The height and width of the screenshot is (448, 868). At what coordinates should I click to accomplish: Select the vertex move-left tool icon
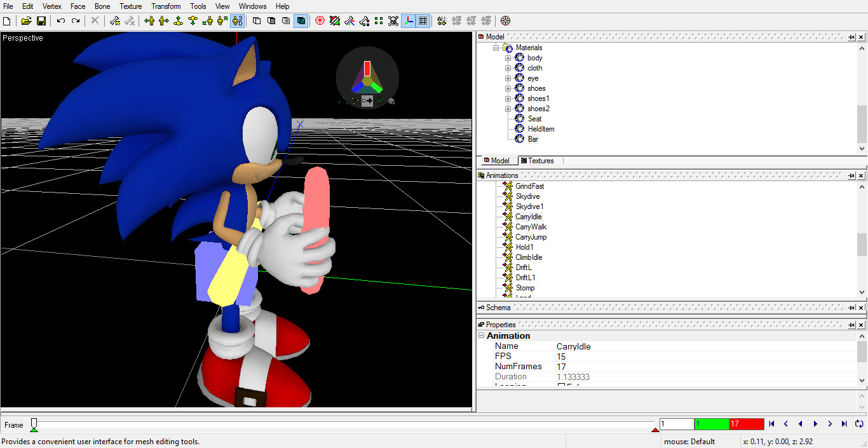[149, 20]
